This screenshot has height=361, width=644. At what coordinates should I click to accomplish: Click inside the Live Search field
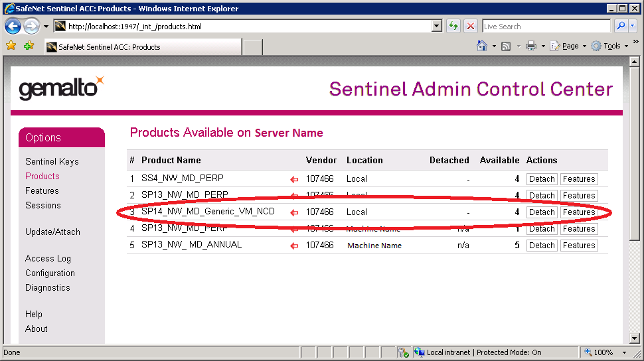[544, 27]
